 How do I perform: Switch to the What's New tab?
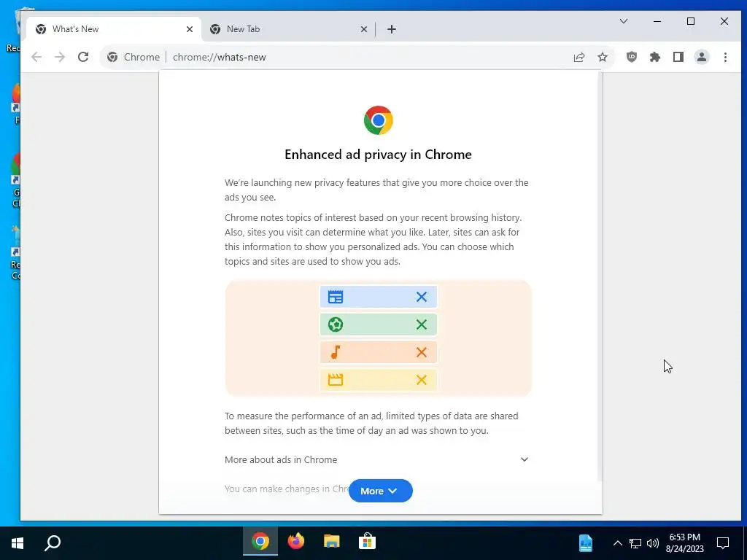[113, 29]
